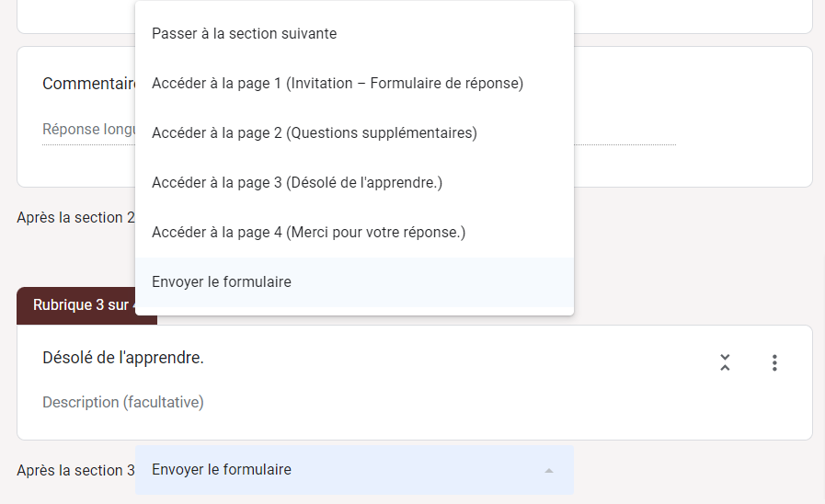Collapse the 'Désolé de l'apprendre.' section

pos(725,362)
